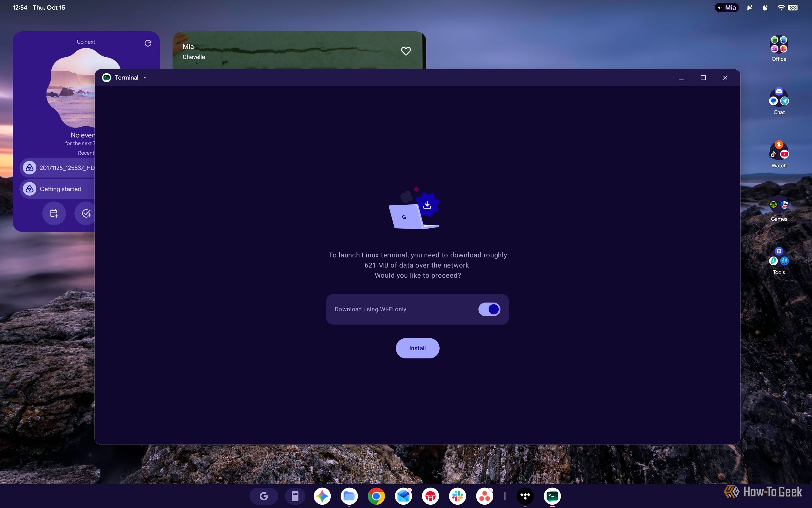Open the Mia media chip in status bar

[727, 7]
